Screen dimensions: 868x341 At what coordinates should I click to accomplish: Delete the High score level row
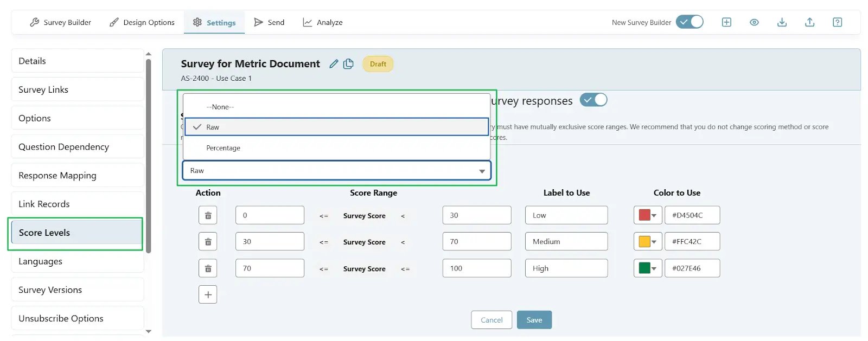tap(208, 268)
